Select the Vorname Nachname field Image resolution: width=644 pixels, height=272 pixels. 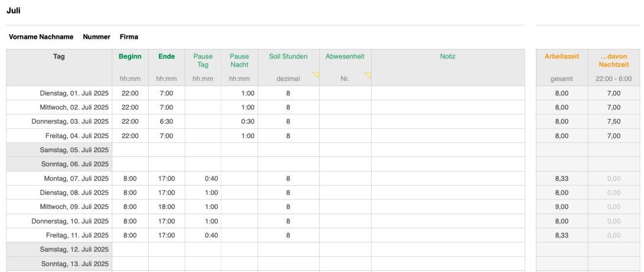coord(41,37)
